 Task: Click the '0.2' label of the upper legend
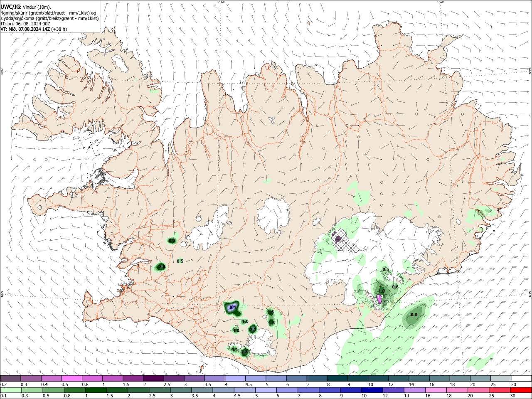click(3, 384)
